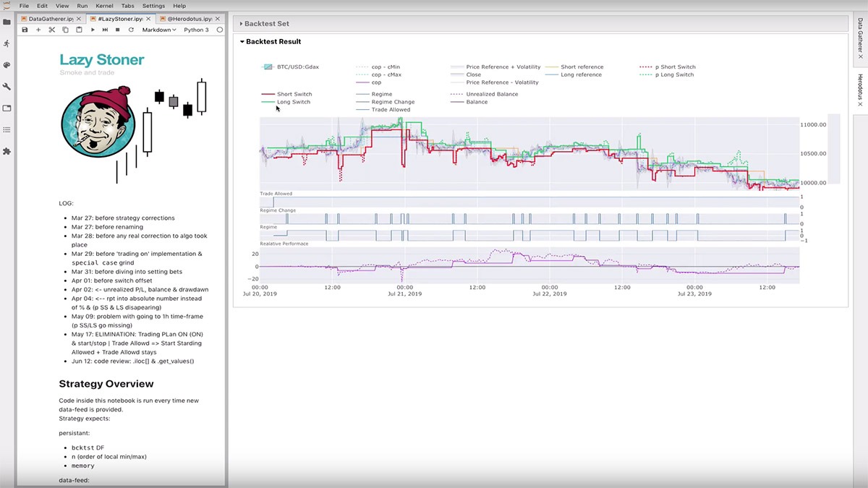This screenshot has width=868, height=488.
Task: Restart the kernel with the refresh icon
Action: coord(131,30)
